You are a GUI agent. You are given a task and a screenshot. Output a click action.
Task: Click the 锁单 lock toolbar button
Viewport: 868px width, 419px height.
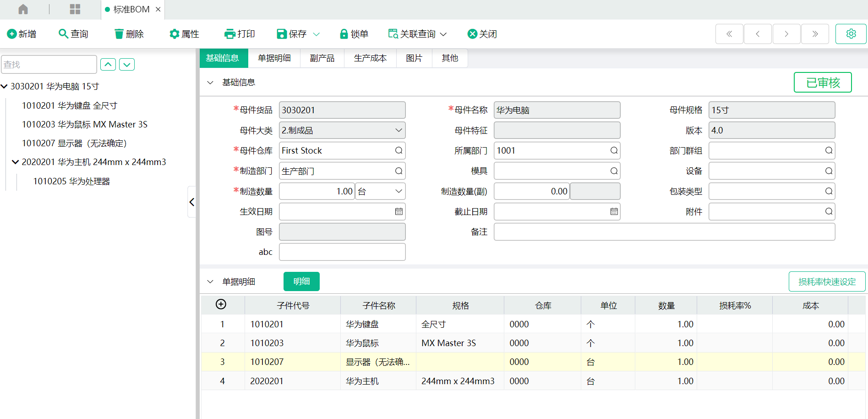354,34
